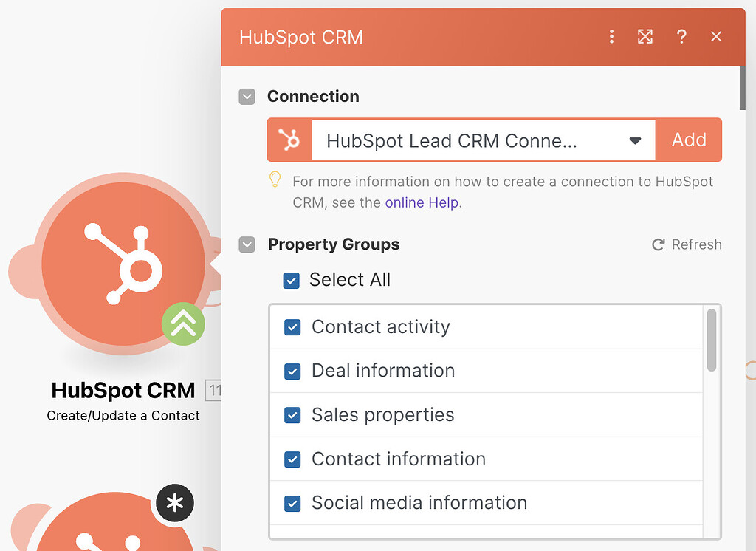Click the green run-once chevron badge

point(183,324)
